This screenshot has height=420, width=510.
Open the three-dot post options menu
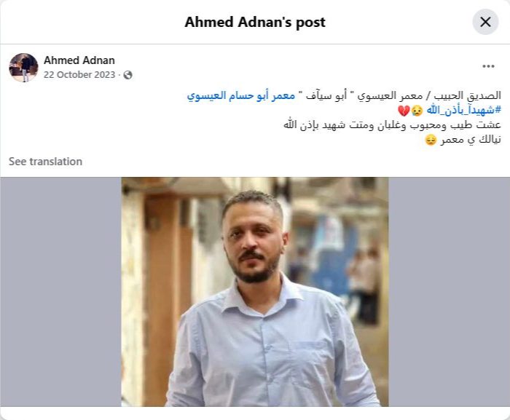[488, 66]
